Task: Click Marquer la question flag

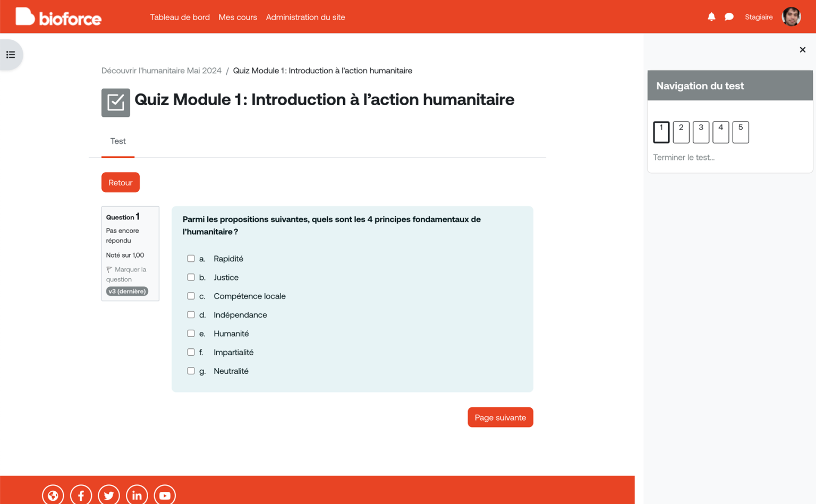Action: [126, 274]
